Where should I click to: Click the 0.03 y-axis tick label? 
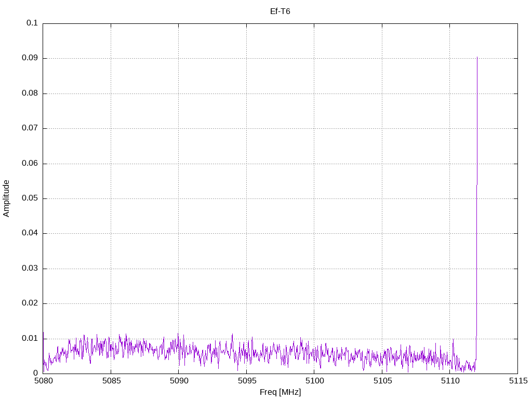(30, 269)
